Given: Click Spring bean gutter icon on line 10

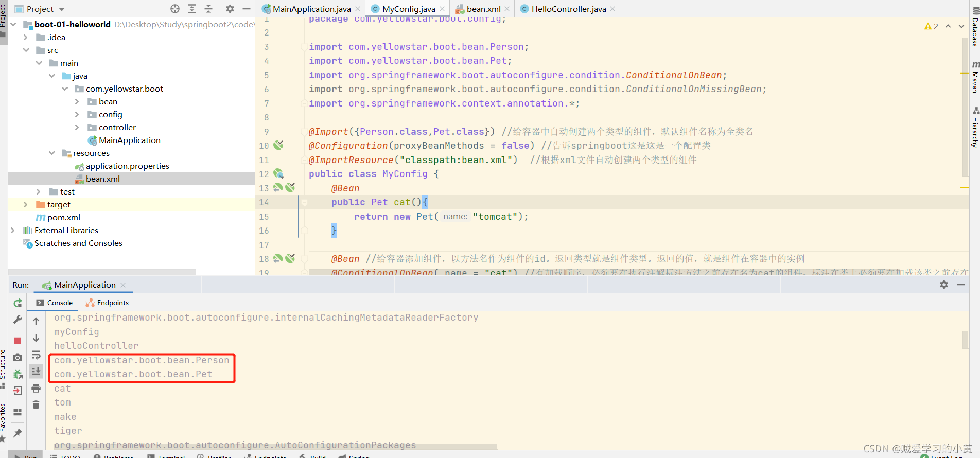Looking at the screenshot, I should click(x=278, y=145).
